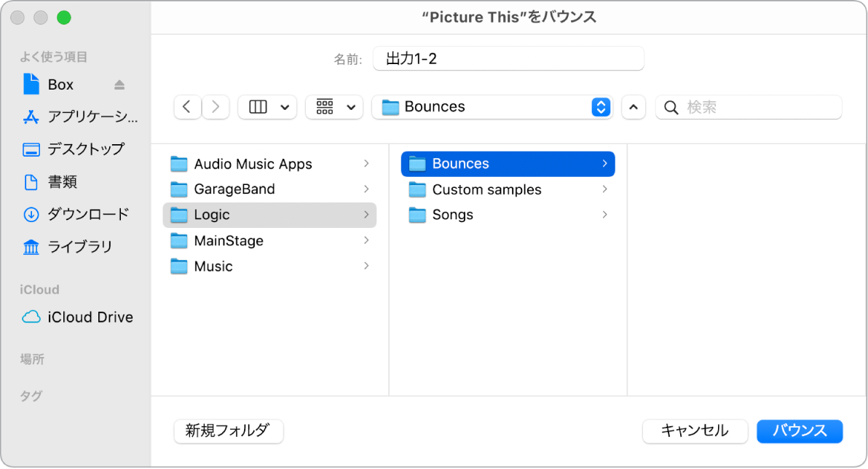Screen dimensions: 868x469
Task: Expand the Logic folder via its chevron
Action: 366,215
